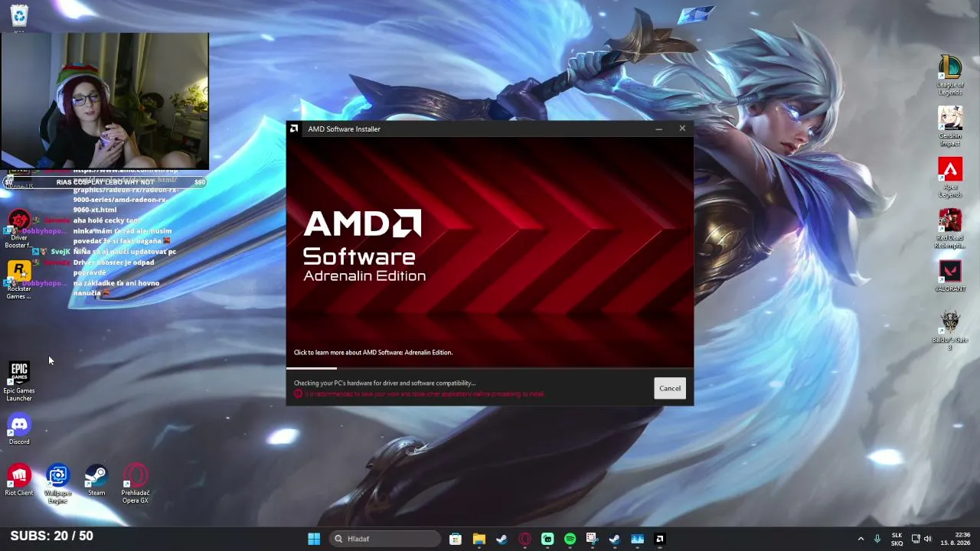Click the AMD Software Adrenalin Edition banner logo
The width and height of the screenshot is (980, 551).
point(364,245)
